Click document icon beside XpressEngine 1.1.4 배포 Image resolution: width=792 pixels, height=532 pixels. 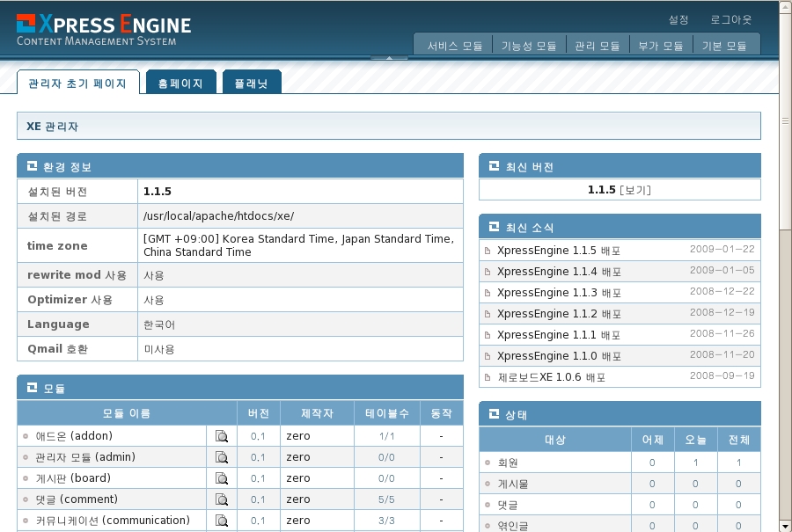(x=488, y=272)
